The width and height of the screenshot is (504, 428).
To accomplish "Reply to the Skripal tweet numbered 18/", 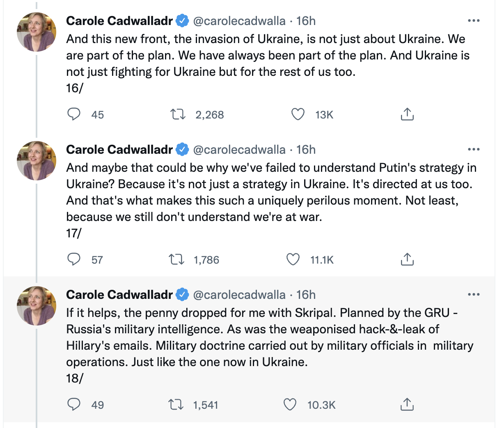I will 74,405.
